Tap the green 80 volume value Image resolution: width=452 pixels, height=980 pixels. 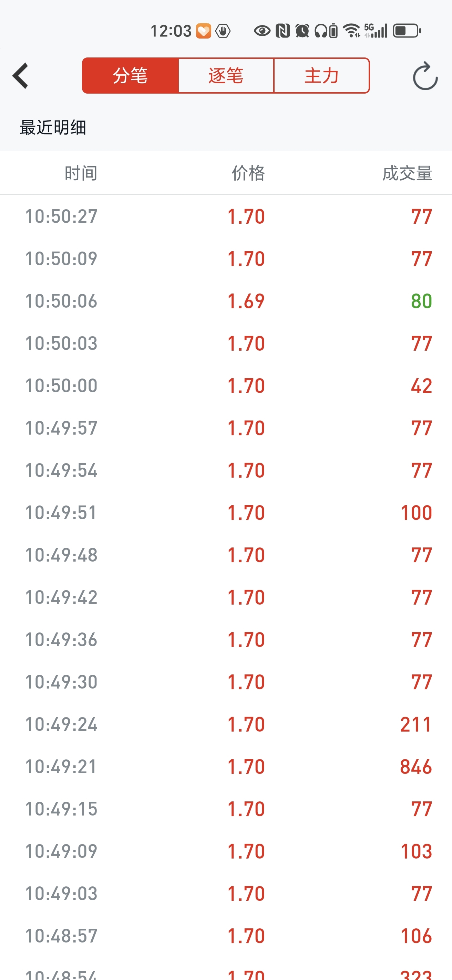tap(421, 301)
